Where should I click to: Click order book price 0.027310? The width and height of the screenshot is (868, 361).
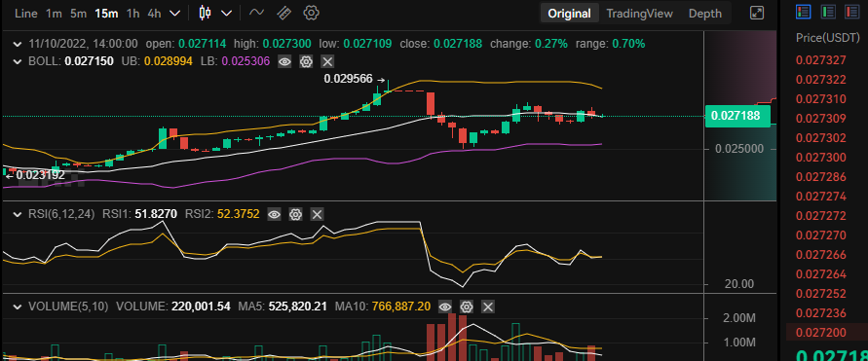click(x=821, y=99)
